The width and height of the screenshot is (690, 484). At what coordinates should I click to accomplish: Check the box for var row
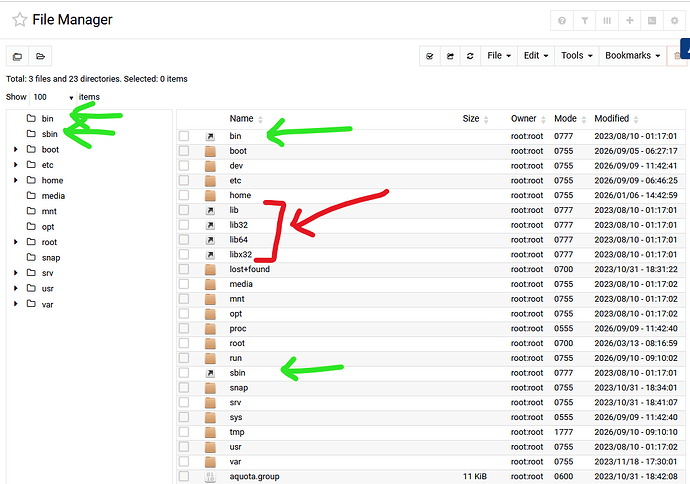coord(184,461)
